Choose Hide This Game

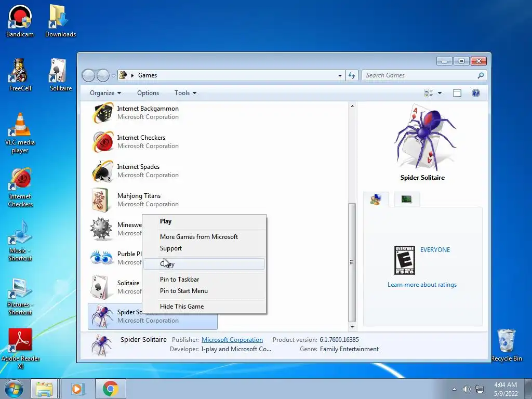[204, 307]
